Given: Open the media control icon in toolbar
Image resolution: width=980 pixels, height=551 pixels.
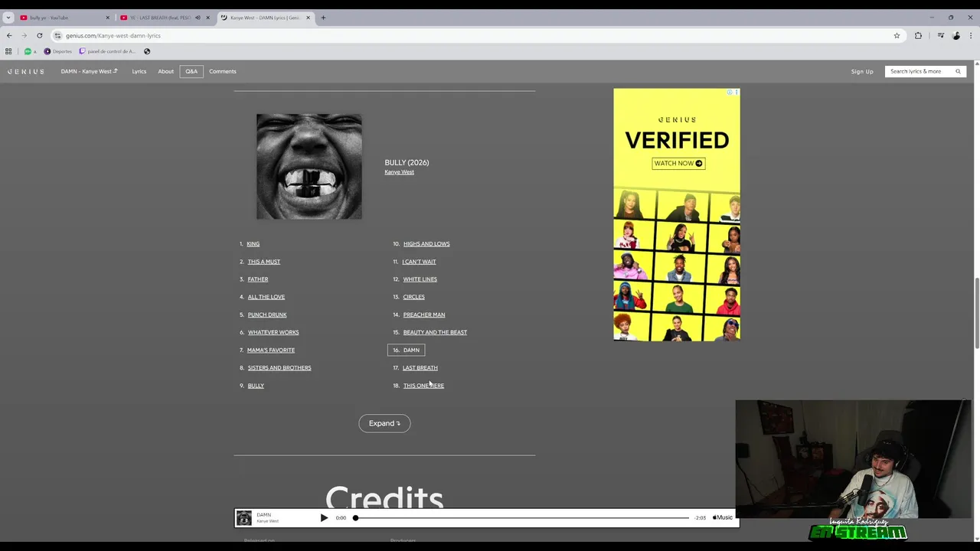Looking at the screenshot, I should [941, 35].
